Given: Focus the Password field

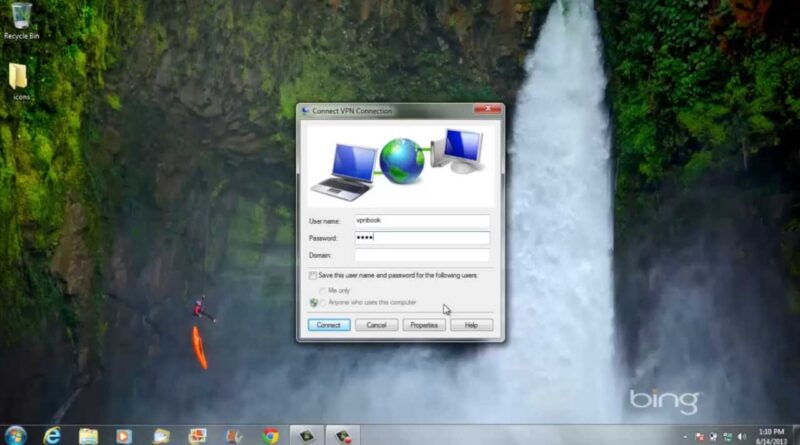Looking at the screenshot, I should [x=422, y=238].
